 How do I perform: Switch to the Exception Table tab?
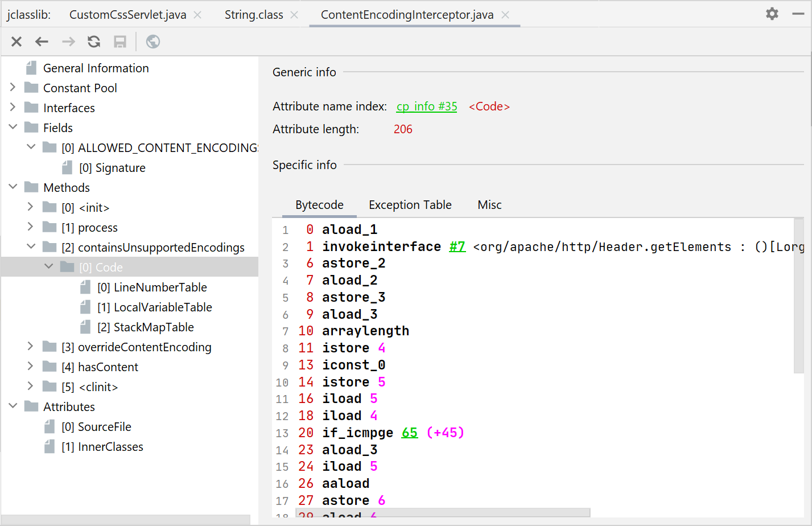(410, 205)
